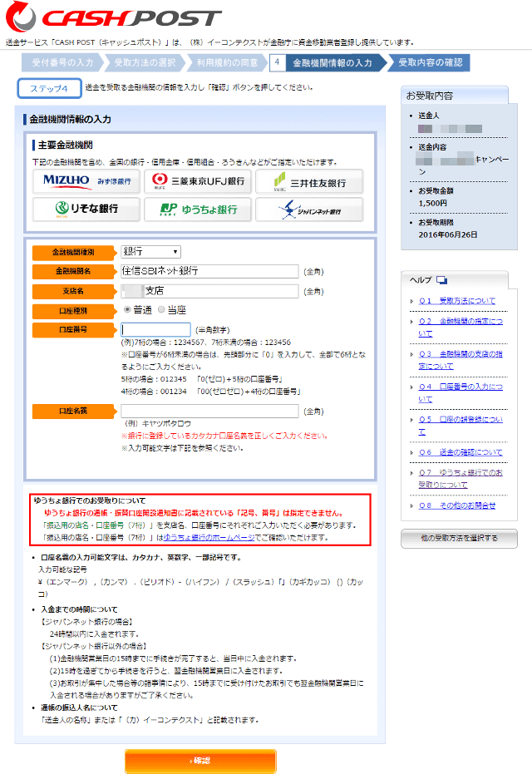Click the ステップ4 badge
The height and width of the screenshot is (774, 532).
click(49, 89)
